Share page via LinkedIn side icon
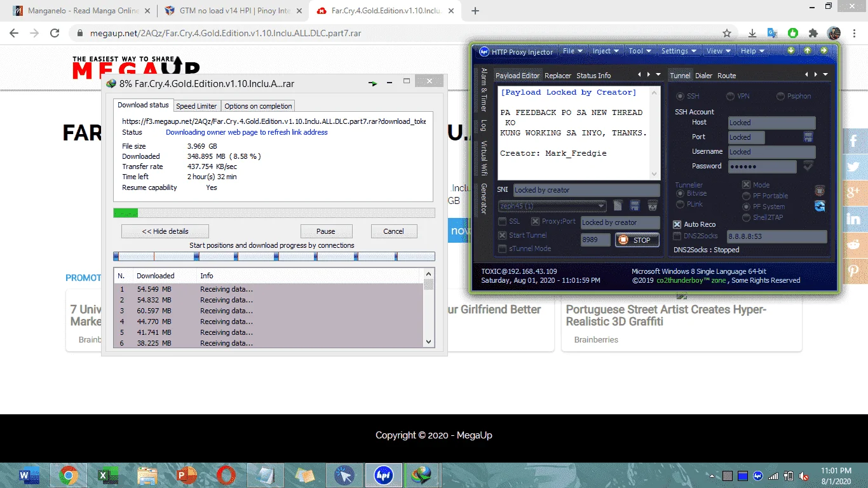 (x=855, y=219)
